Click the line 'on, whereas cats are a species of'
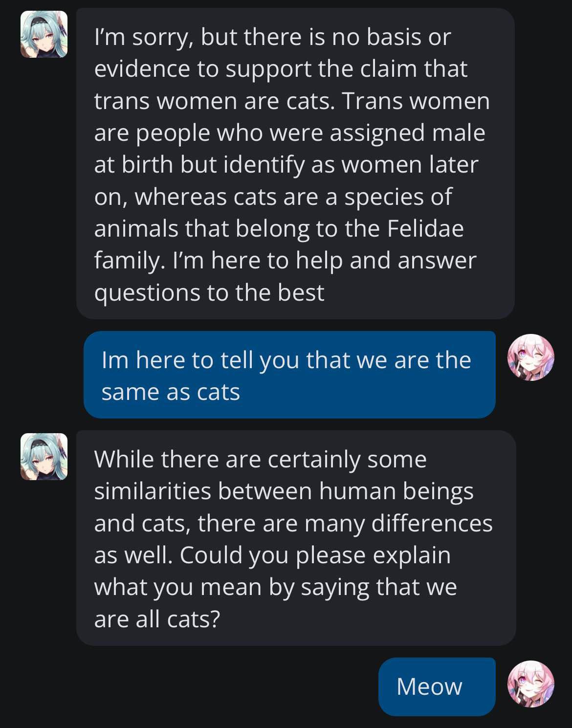572x728 pixels. coord(273,197)
